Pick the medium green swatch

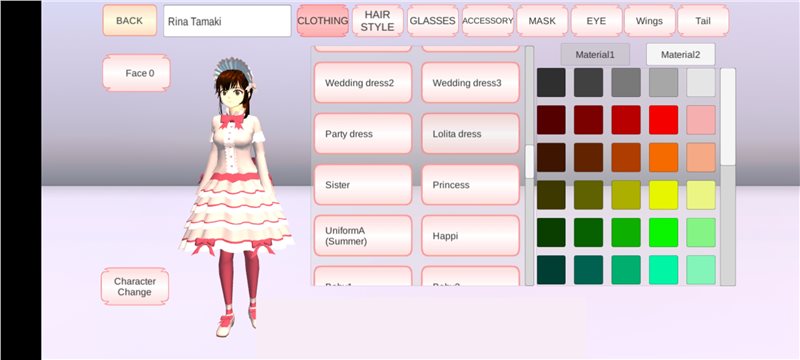(626, 233)
